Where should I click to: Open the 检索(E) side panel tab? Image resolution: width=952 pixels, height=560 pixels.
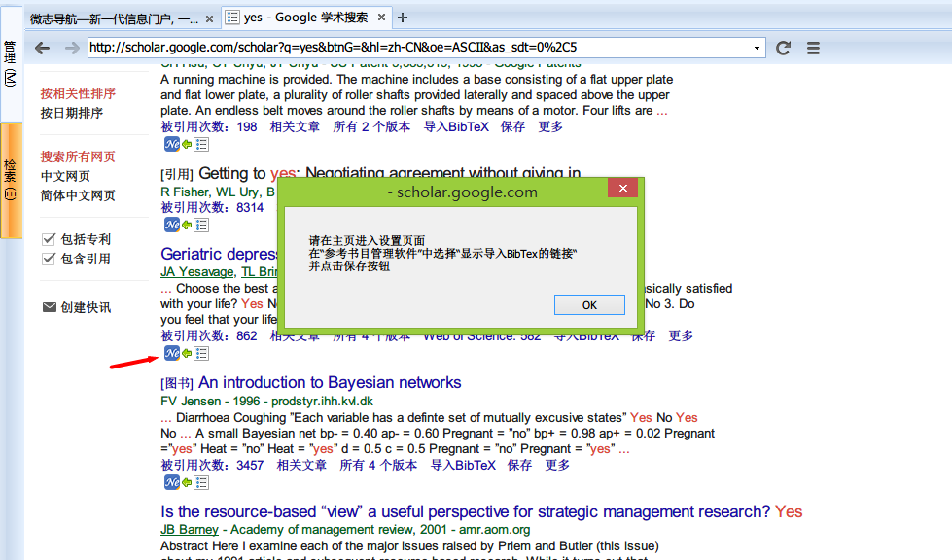tap(11, 180)
